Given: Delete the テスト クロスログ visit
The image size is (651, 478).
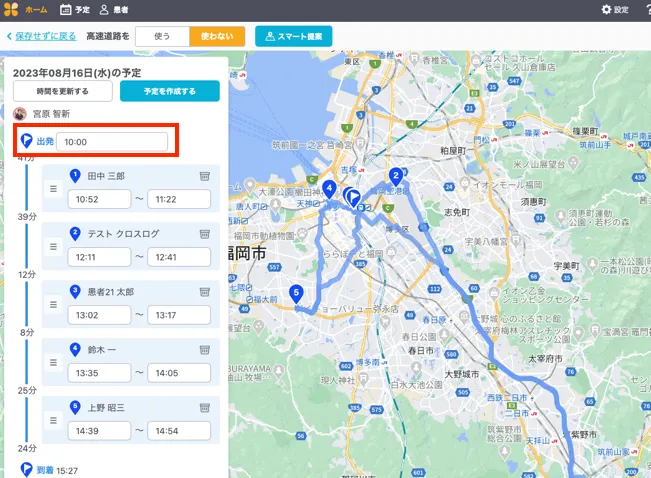Looking at the screenshot, I should tap(205, 234).
